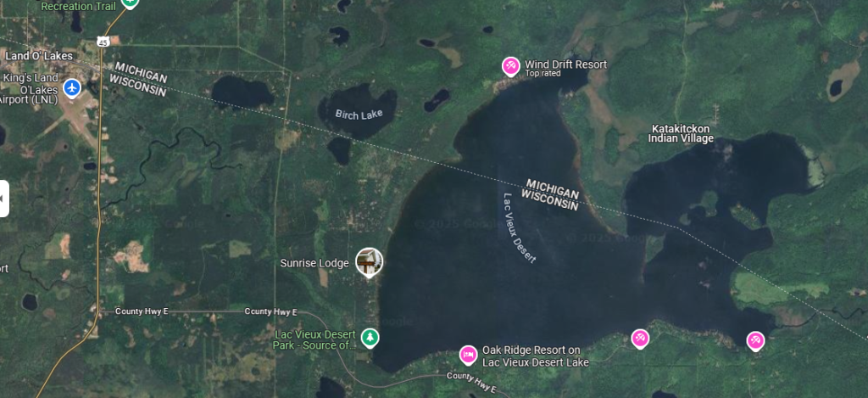The image size is (868, 398).
Task: Click the Wind Drift Resort text label
Action: point(565,64)
